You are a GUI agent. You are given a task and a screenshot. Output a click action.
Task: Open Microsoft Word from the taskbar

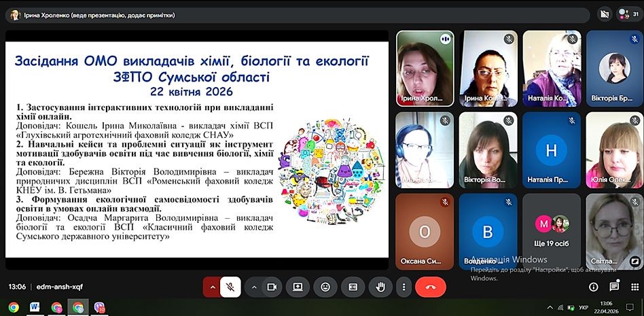pyautogui.click(x=35, y=307)
